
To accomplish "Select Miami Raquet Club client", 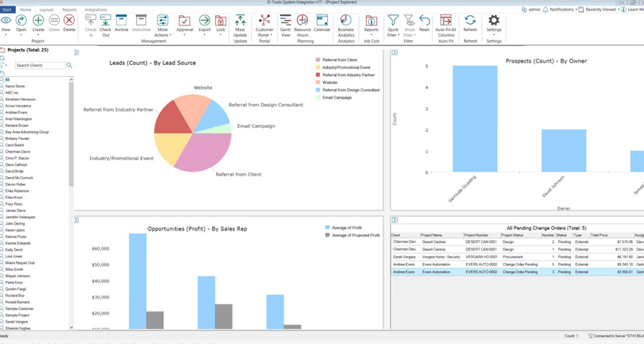I will tap(20, 263).
